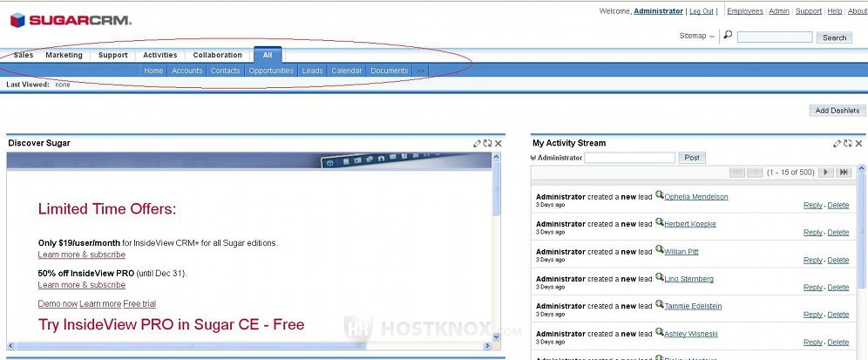
Task: Click the Free trial link
Action: coord(139,303)
